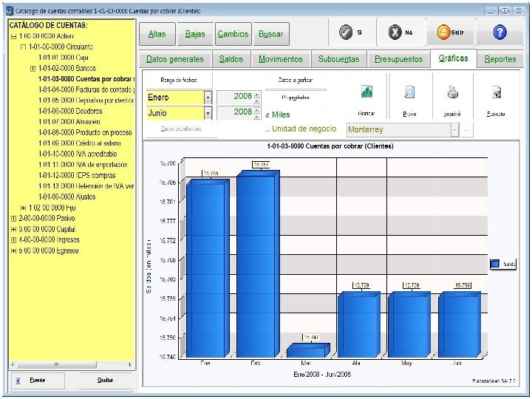Viewport: 532px width, 399px height.
Task: Click the Datos estadísticos button
Action: tap(181, 129)
